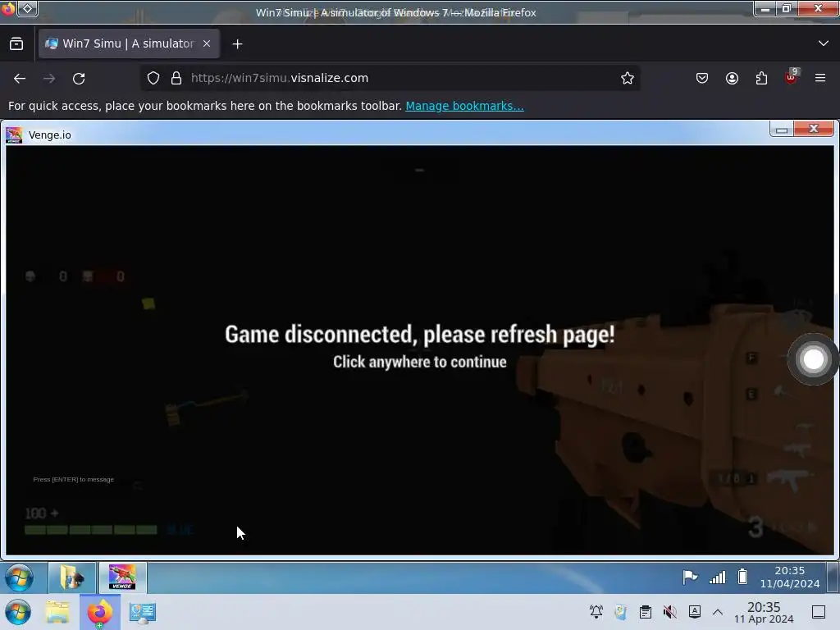Open the Pocket save button
This screenshot has height=630, width=840.
click(x=702, y=78)
